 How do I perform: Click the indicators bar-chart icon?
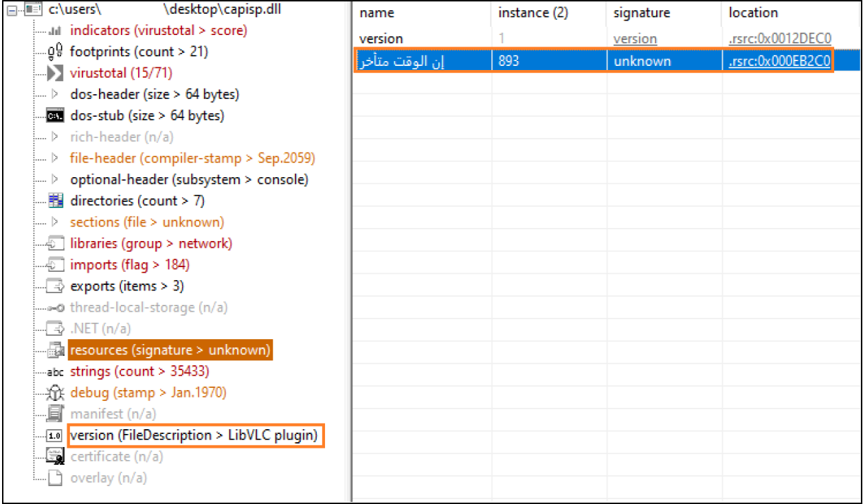[x=56, y=31]
